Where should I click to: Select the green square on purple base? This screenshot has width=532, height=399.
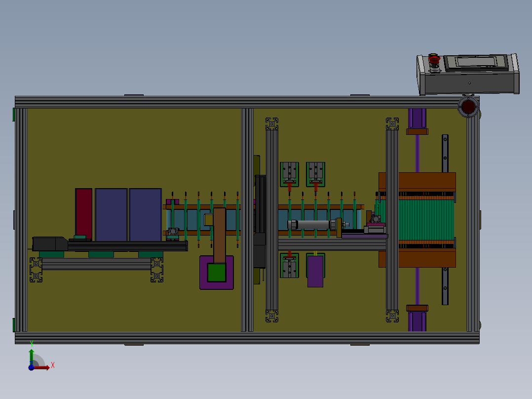coord(216,272)
